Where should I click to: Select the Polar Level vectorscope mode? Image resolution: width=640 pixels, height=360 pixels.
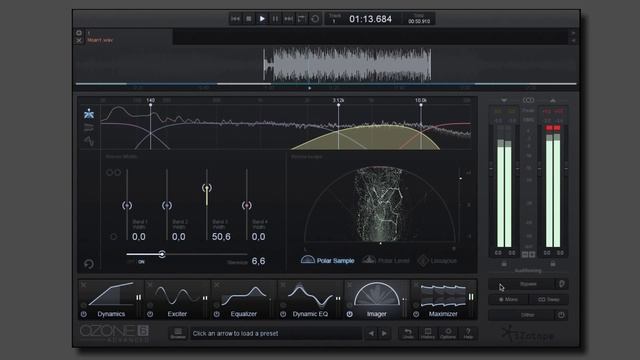click(x=386, y=260)
